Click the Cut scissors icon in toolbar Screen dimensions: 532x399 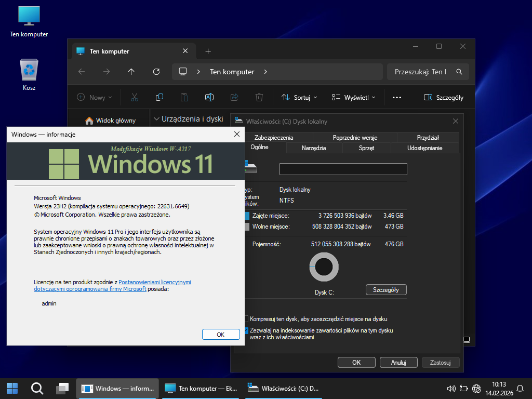click(x=135, y=97)
